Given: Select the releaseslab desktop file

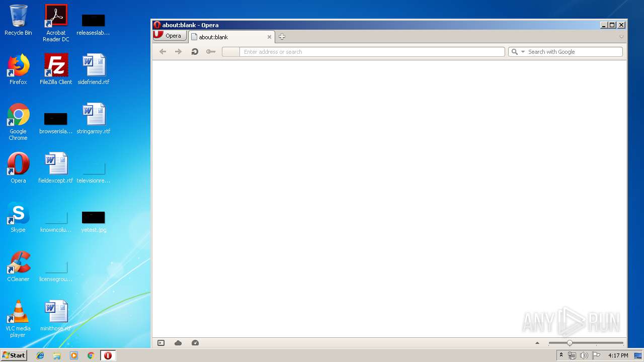Looking at the screenshot, I should (x=94, y=24).
